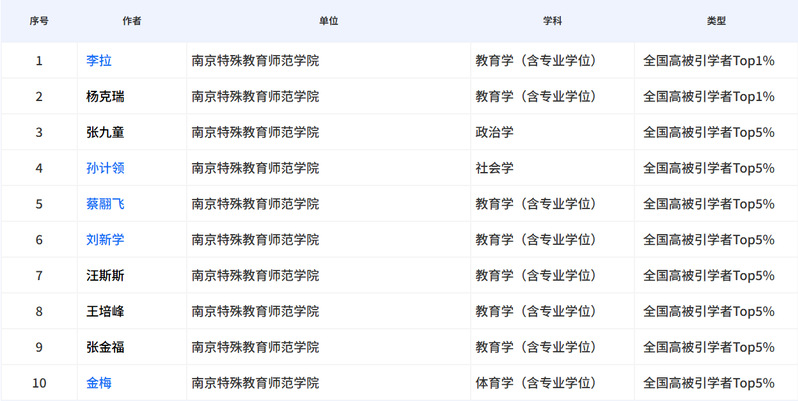Open author link 孙计领
Image resolution: width=798 pixels, height=401 pixels.
point(105,168)
